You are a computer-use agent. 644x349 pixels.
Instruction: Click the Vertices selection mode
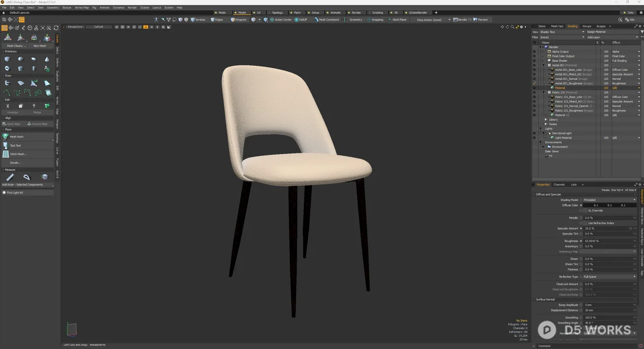coord(198,20)
